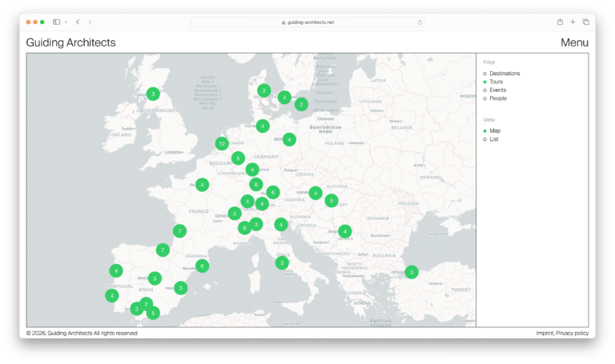Click the 12 cluster marker near the Netherlands
The height and width of the screenshot is (364, 615).
(222, 144)
